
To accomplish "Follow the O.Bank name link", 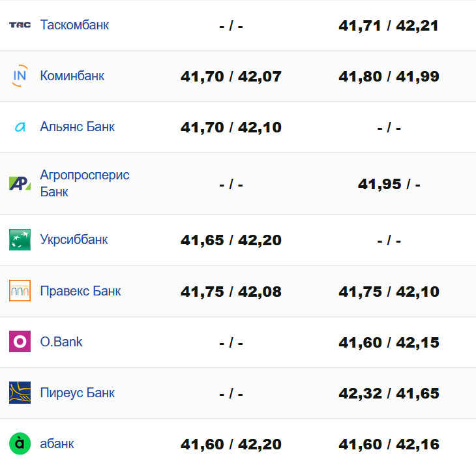I will [x=61, y=342].
